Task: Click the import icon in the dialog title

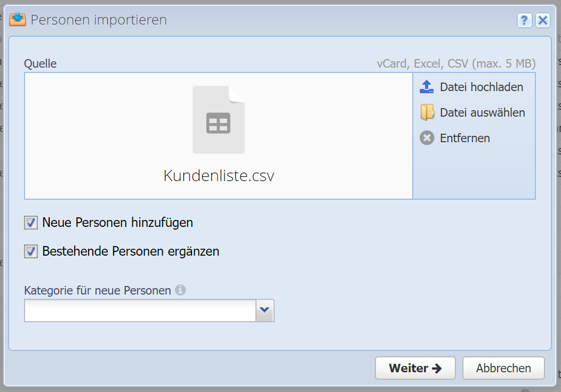Action: pos(18,20)
